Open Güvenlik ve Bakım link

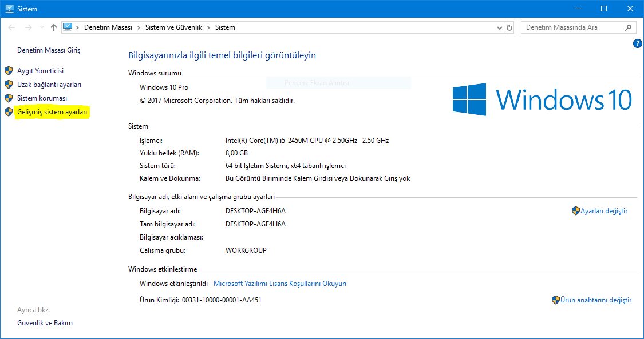[45, 323]
